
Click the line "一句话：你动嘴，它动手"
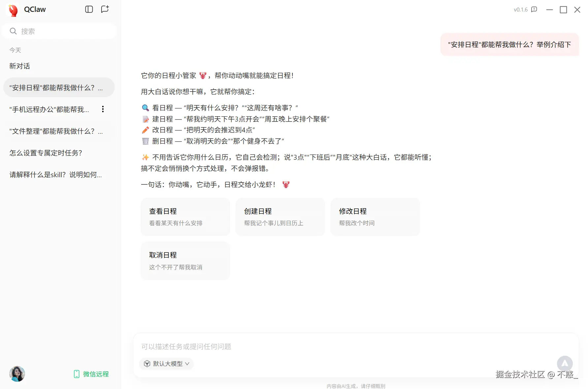tap(215, 184)
